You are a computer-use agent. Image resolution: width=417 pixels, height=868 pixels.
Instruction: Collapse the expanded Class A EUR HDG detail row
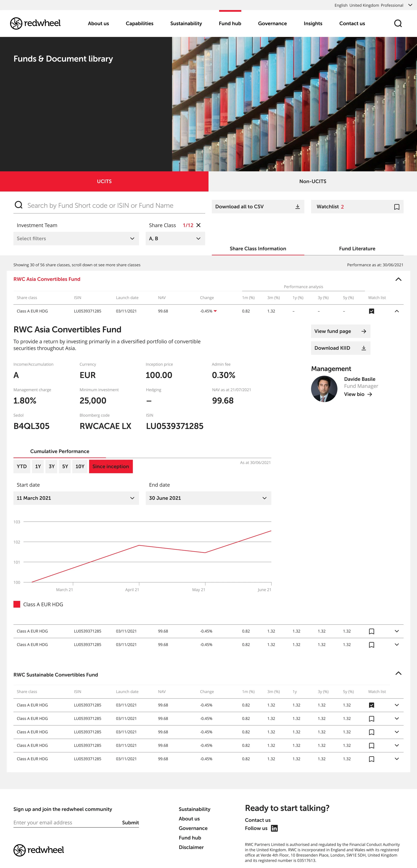pos(397,311)
